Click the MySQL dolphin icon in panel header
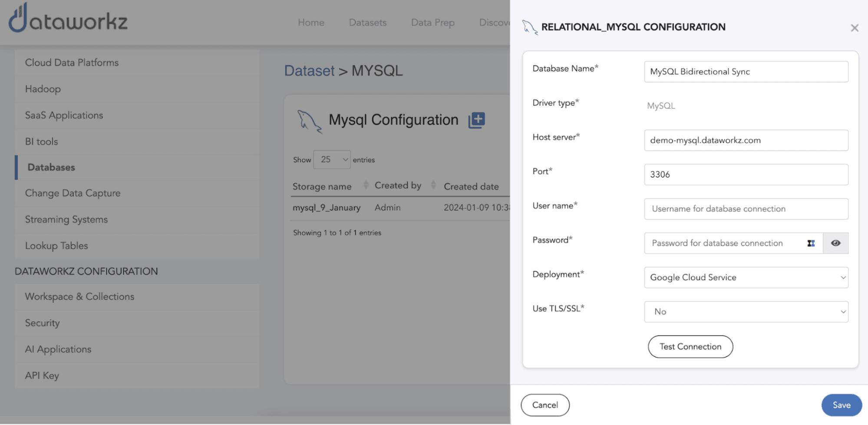This screenshot has width=868, height=425. [529, 27]
